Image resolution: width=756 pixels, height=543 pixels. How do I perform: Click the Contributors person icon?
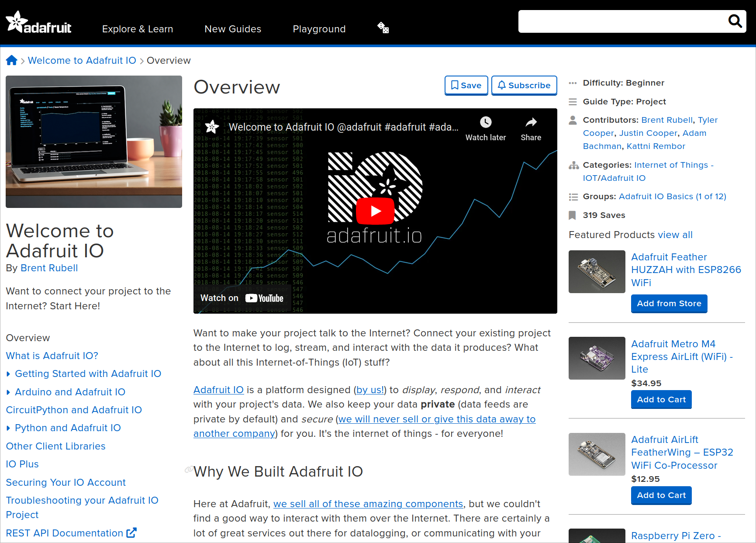[x=573, y=120]
